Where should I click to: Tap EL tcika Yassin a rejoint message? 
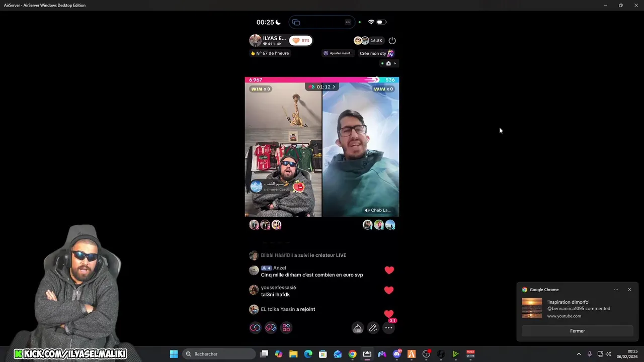tap(282, 309)
